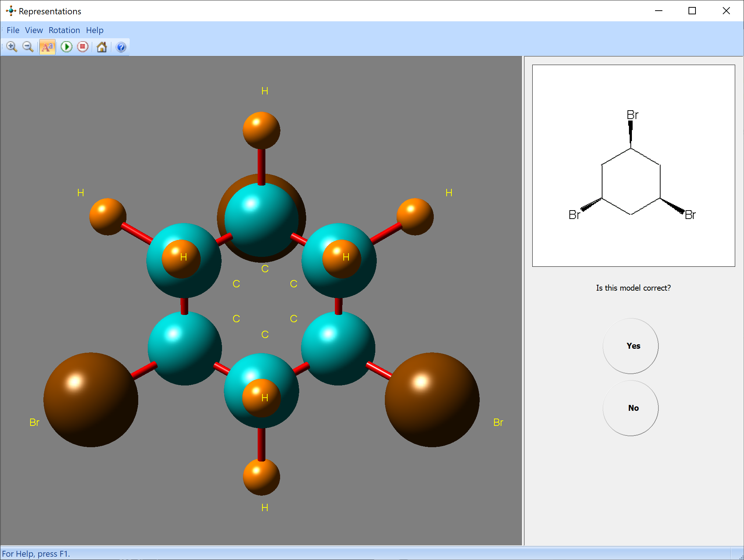
Task: Stop rotation with red stop icon
Action: click(83, 47)
